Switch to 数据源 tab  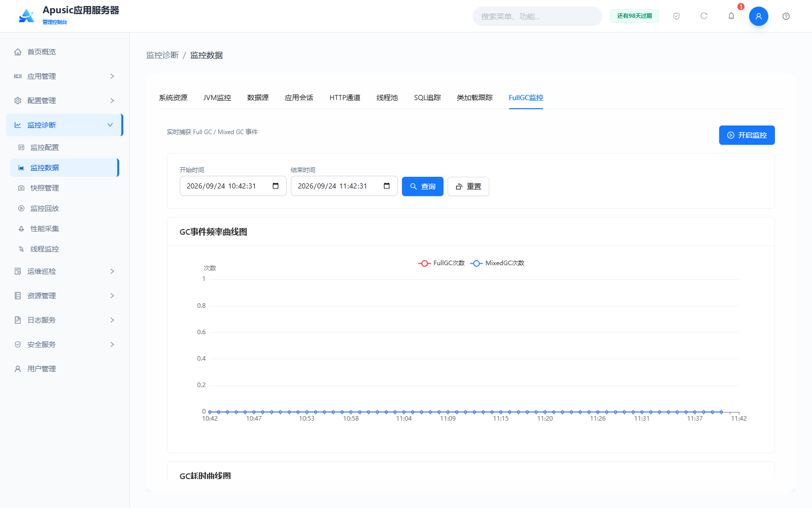click(x=258, y=98)
